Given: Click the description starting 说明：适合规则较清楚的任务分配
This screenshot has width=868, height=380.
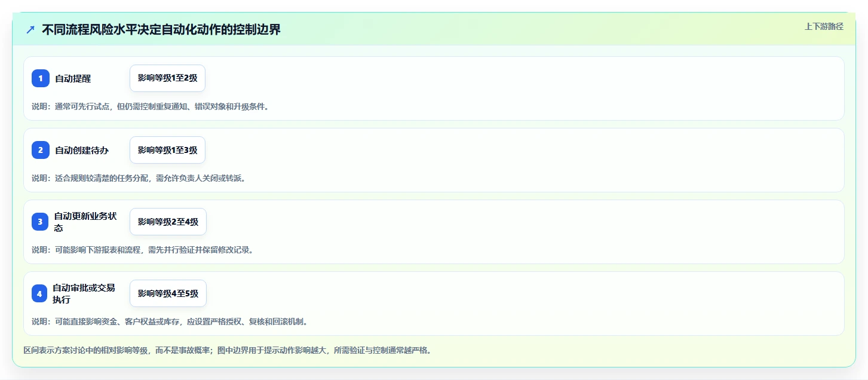Looking at the screenshot, I should point(139,178).
